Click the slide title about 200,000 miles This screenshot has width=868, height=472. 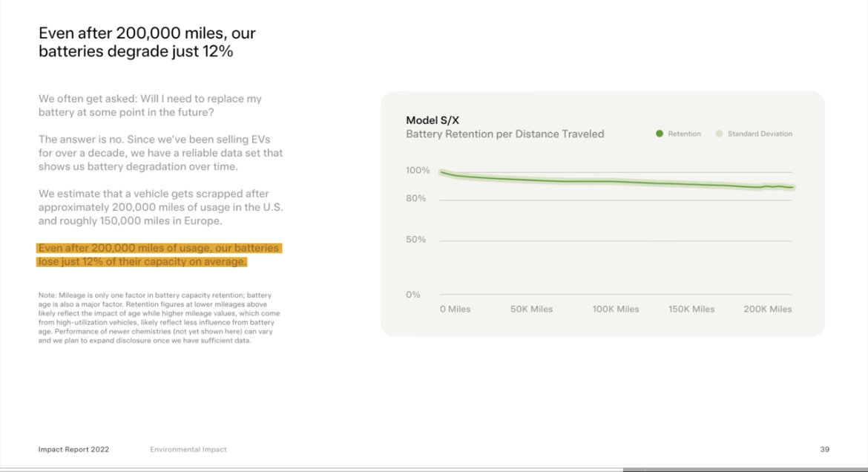147,42
